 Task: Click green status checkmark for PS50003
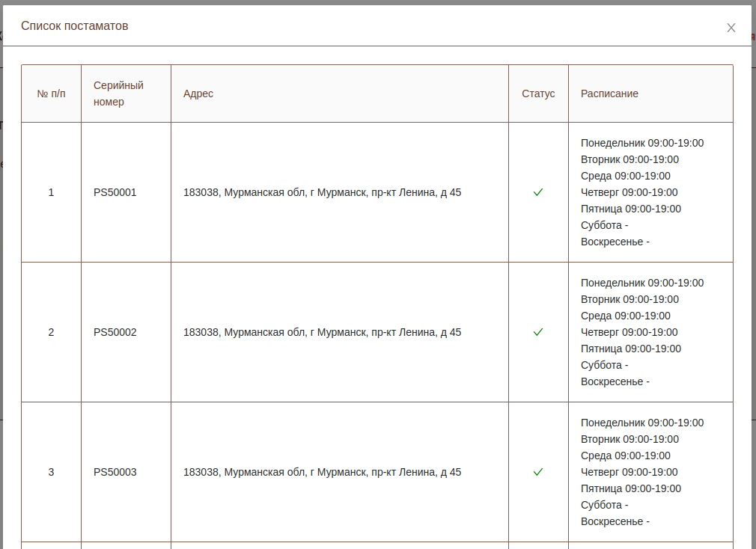click(x=538, y=472)
